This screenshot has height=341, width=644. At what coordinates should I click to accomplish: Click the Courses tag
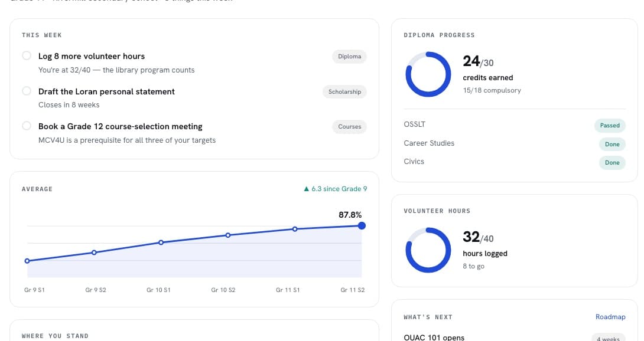click(x=350, y=127)
